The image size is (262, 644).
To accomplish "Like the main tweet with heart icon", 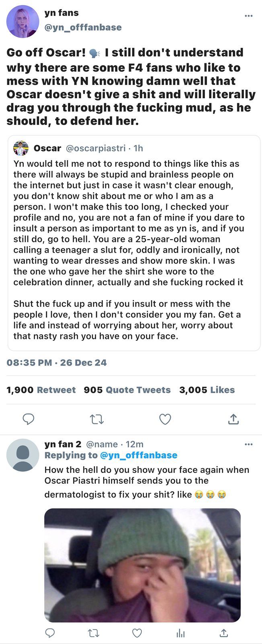I will pyautogui.click(x=165, y=419).
